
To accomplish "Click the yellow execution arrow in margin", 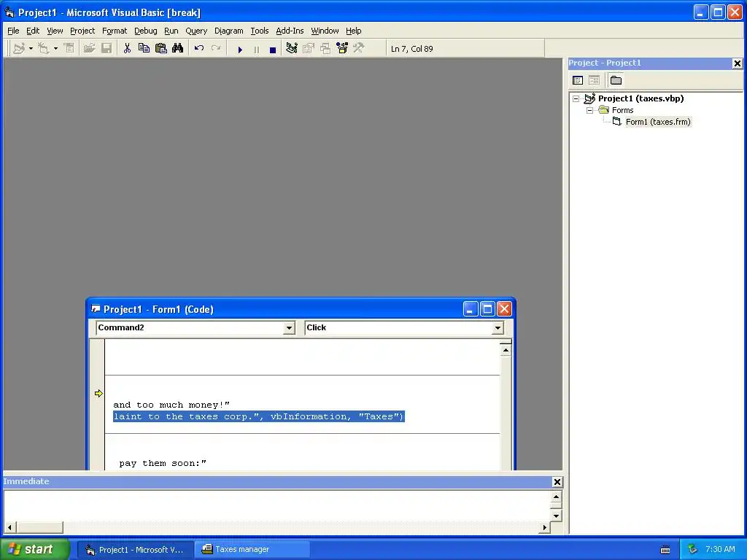I will point(98,393).
